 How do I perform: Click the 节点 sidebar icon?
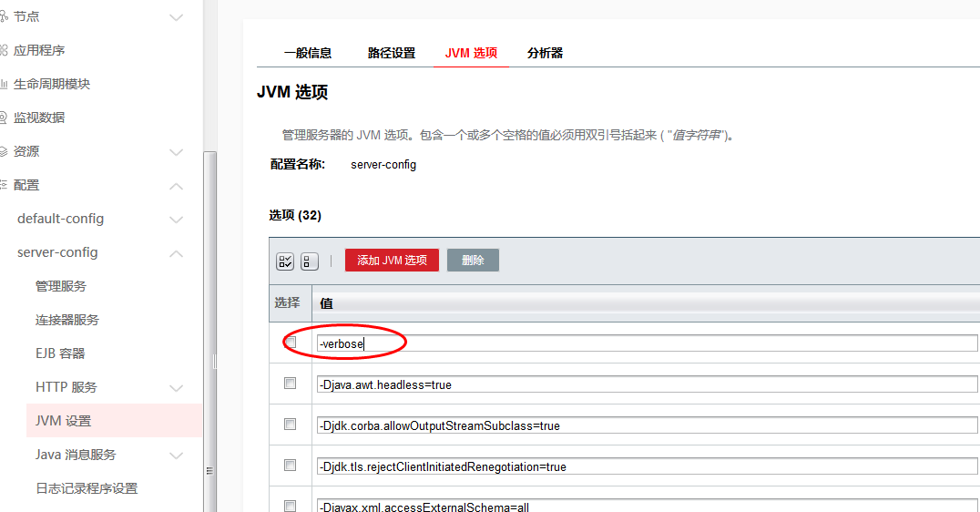pyautogui.click(x=4, y=16)
